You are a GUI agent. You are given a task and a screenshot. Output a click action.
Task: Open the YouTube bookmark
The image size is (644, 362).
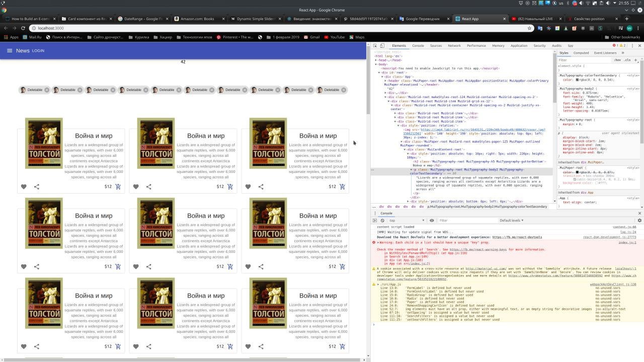click(335, 37)
